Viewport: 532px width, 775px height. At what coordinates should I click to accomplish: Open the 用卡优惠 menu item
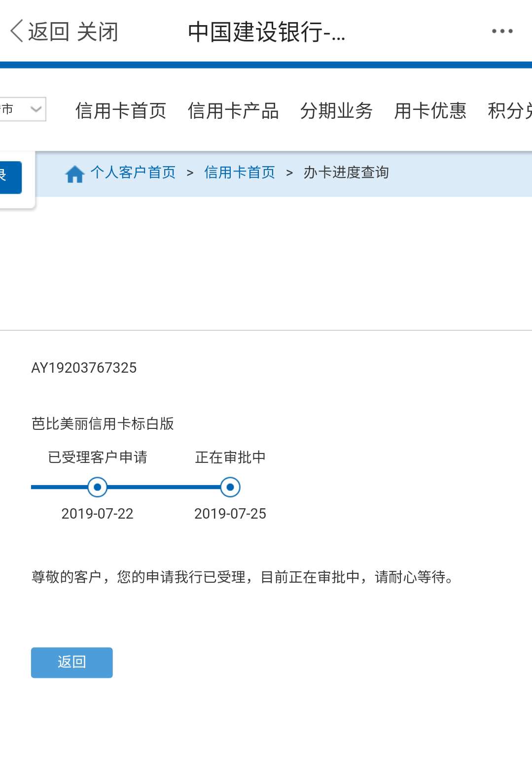point(430,111)
